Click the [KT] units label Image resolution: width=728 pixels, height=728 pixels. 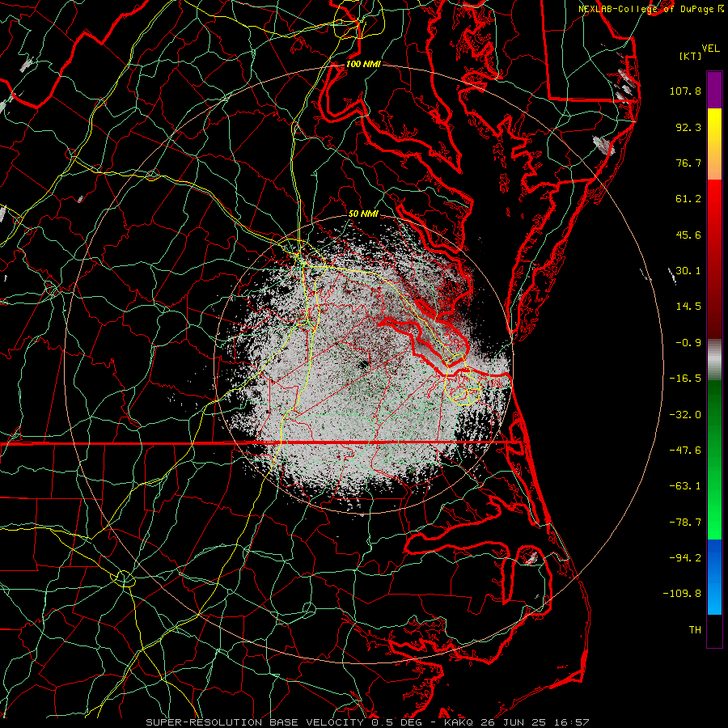[691, 56]
